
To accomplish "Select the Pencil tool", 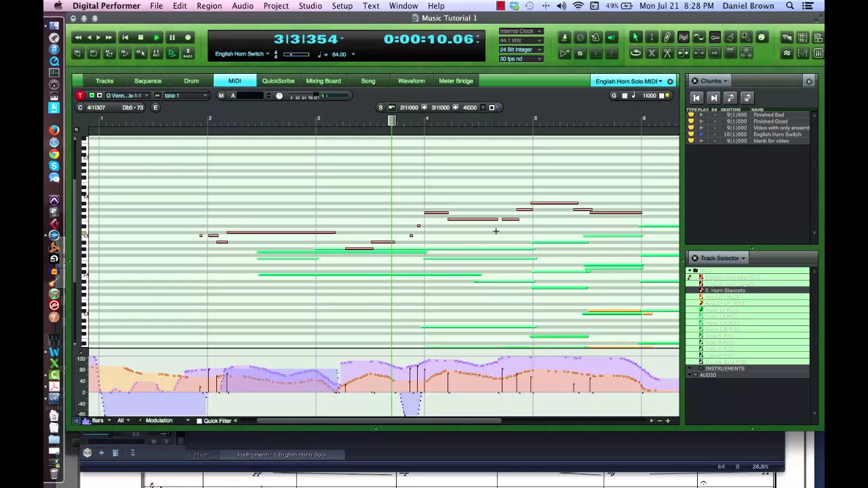I will (667, 38).
